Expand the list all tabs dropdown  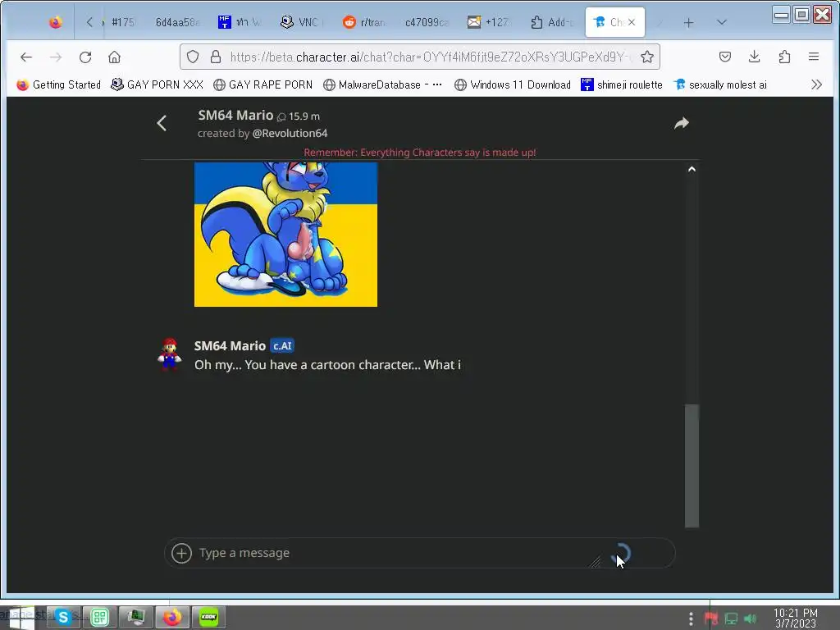(x=722, y=22)
